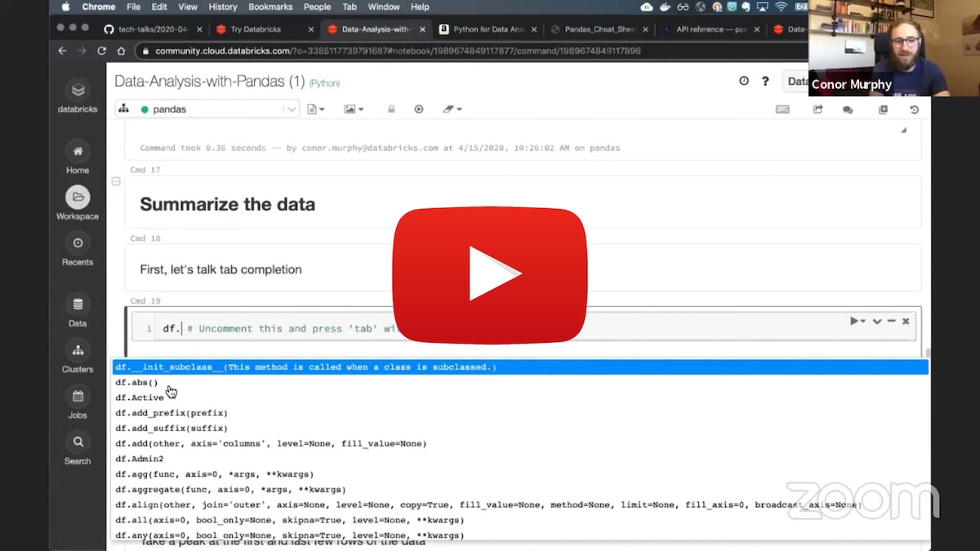Open the Clear eraser dropdown in notebook toolbar

[452, 109]
